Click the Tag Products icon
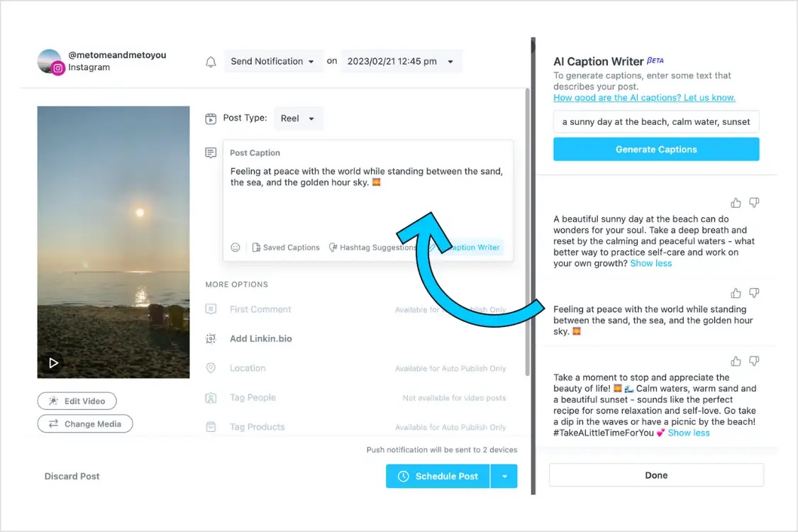 (211, 427)
